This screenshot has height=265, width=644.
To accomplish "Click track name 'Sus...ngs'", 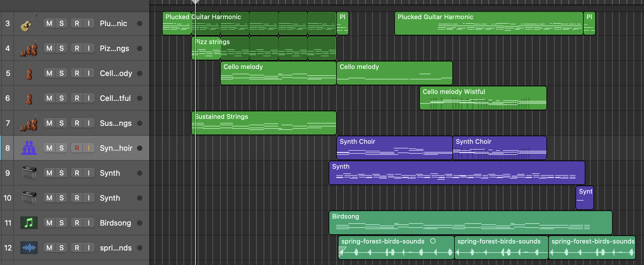I will [116, 123].
